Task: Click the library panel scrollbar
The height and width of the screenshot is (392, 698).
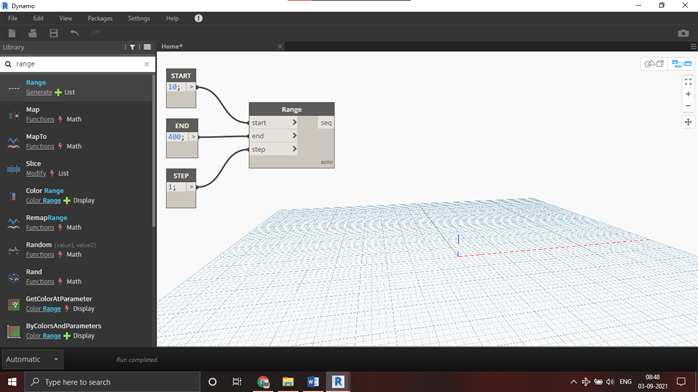Action: [x=154, y=151]
